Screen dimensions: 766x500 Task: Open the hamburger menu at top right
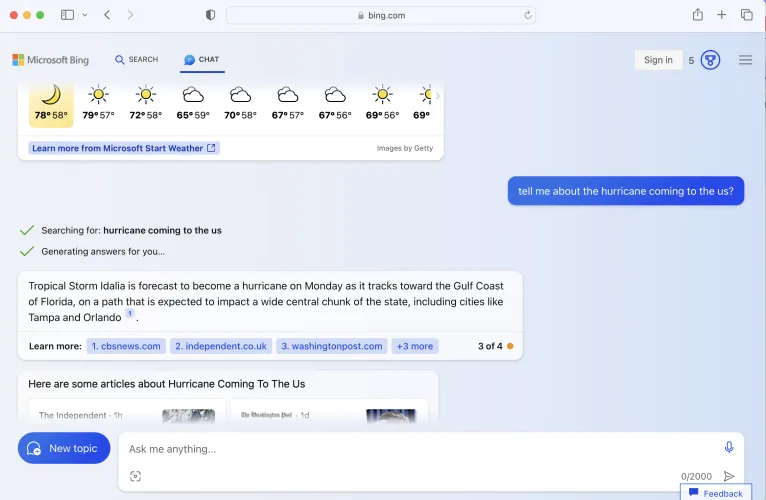(x=745, y=60)
